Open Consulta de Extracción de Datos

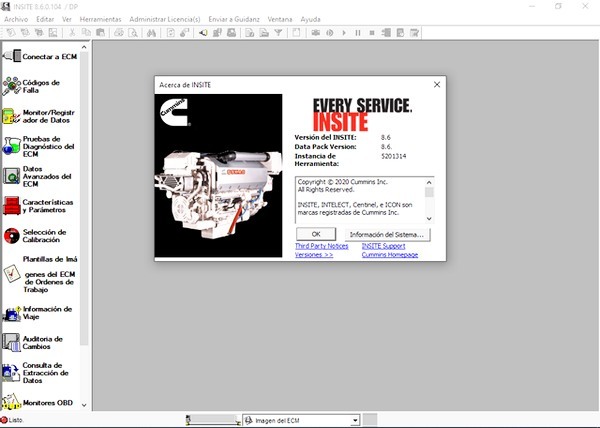click(x=36, y=373)
